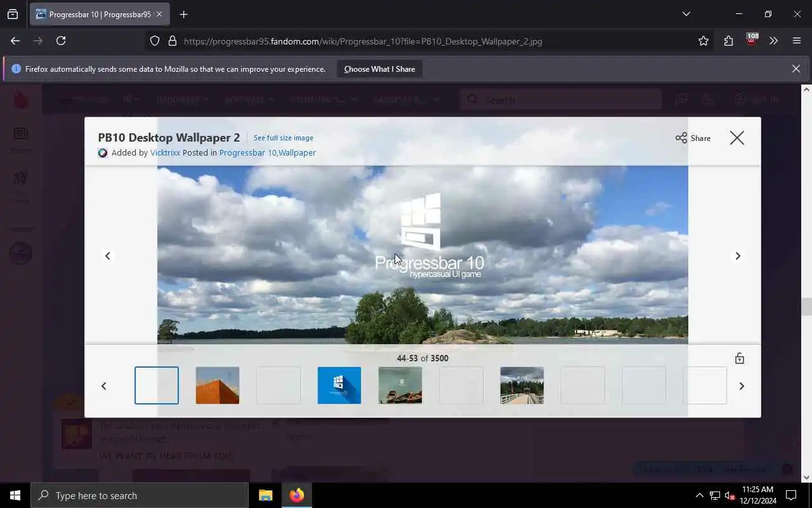This screenshot has width=812, height=508.
Task: Select the wooden bridge thumbnail
Action: [x=522, y=385]
